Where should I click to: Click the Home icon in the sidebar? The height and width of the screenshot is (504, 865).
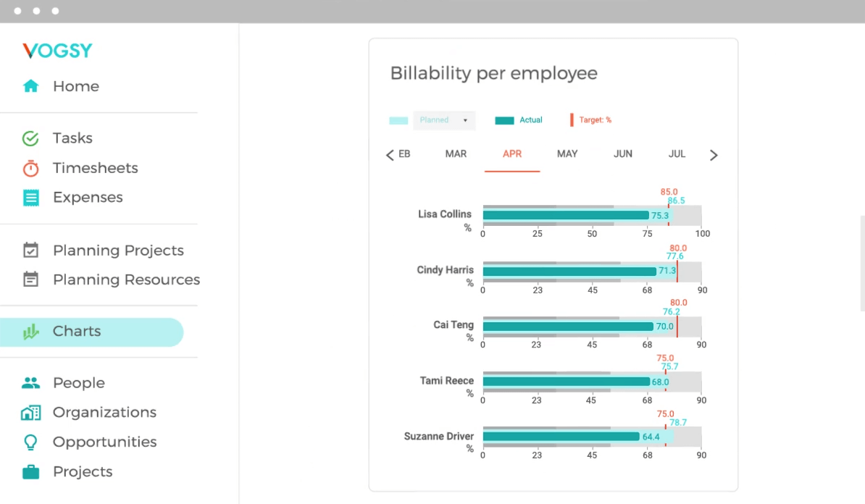[x=30, y=86]
